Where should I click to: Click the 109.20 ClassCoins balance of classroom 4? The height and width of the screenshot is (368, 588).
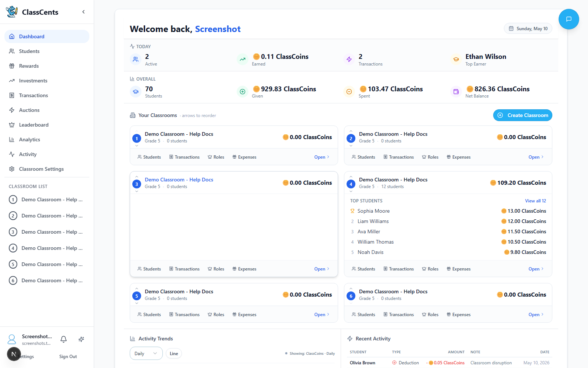coord(518,183)
